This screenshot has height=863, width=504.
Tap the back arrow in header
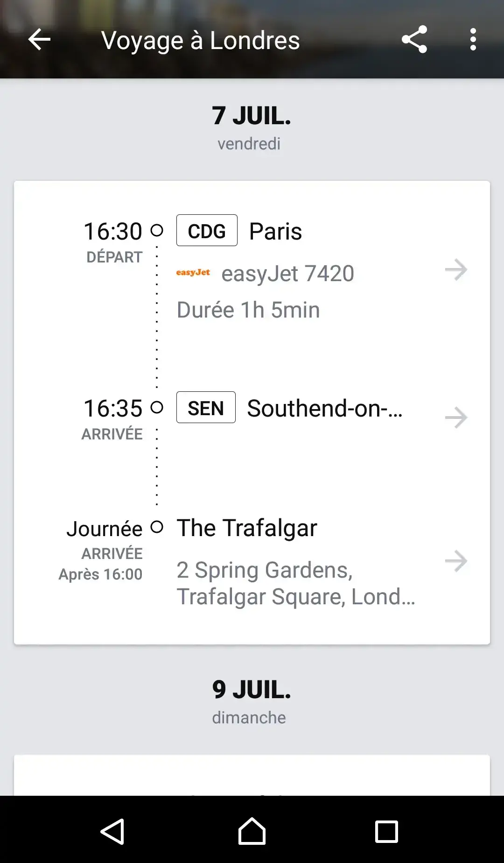tap(39, 40)
